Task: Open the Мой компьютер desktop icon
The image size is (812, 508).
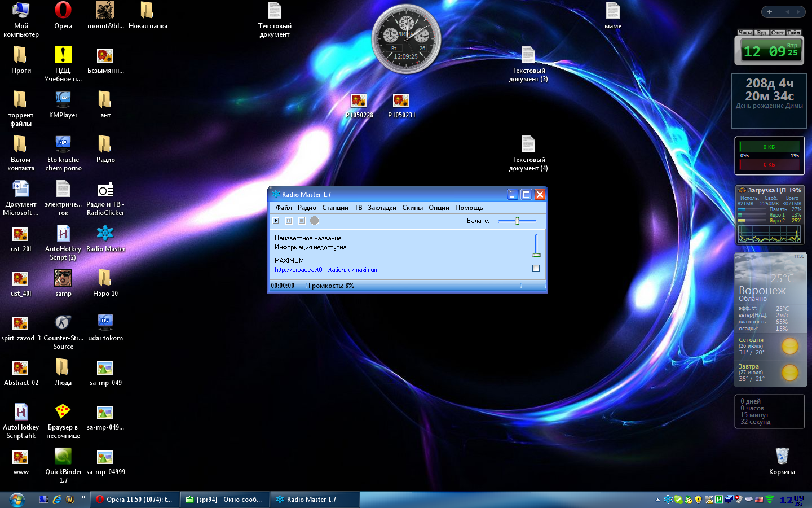Action: click(x=21, y=20)
